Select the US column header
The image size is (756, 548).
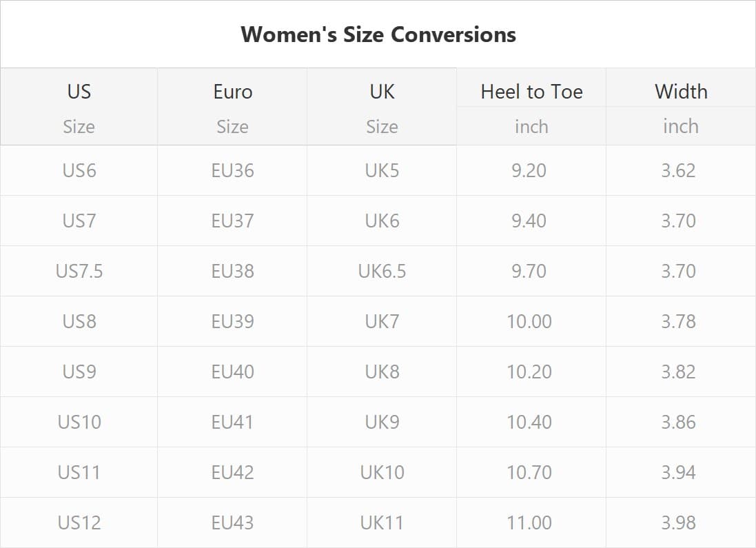pos(79,92)
